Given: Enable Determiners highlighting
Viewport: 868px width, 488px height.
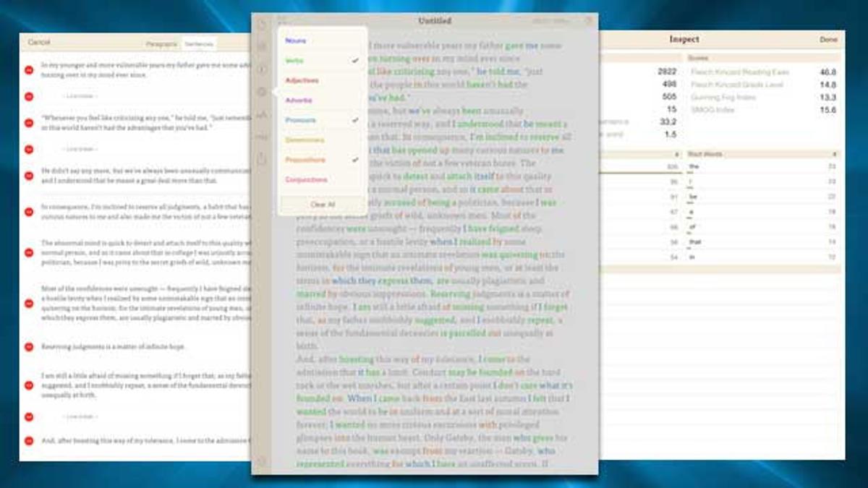Looking at the screenshot, I should (x=323, y=140).
